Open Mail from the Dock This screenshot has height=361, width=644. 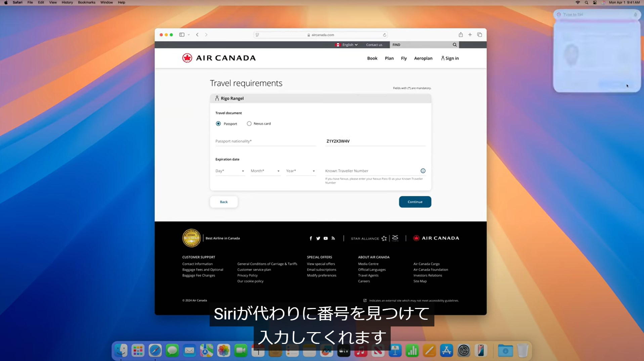click(189, 351)
